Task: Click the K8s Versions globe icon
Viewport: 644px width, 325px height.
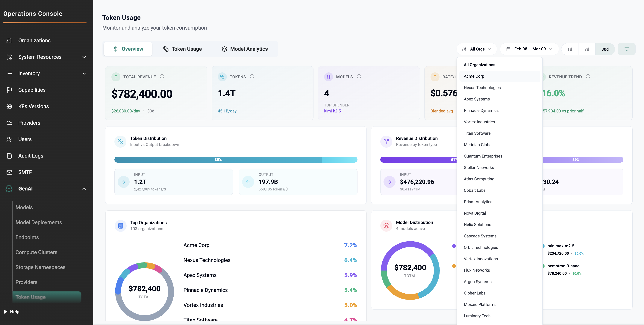Action: pos(9,106)
